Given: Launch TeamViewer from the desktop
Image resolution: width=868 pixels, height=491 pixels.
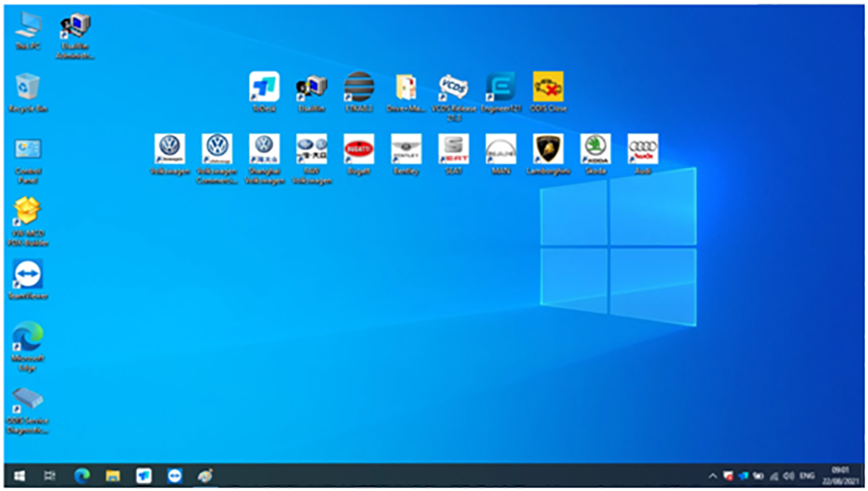Looking at the screenshot, I should 28,280.
